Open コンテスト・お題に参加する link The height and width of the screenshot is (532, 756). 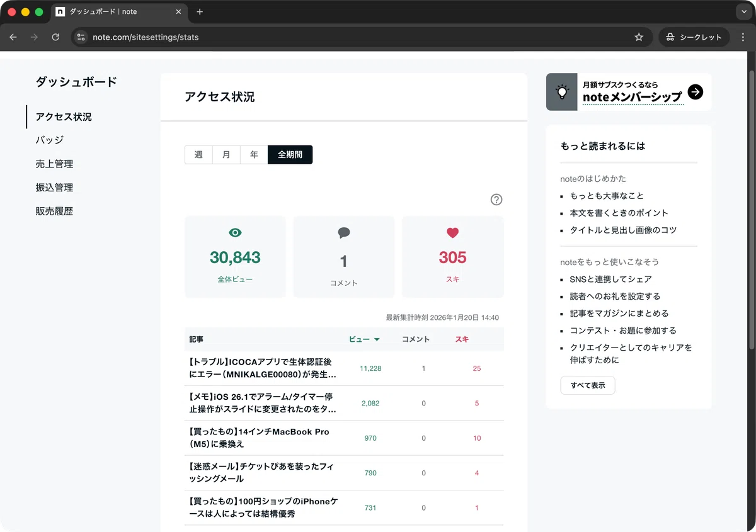click(623, 330)
